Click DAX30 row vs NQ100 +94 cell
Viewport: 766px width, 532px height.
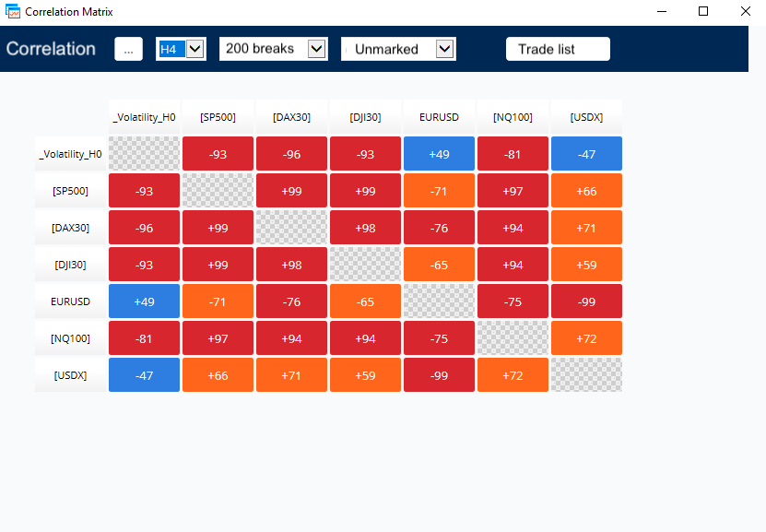pos(513,228)
